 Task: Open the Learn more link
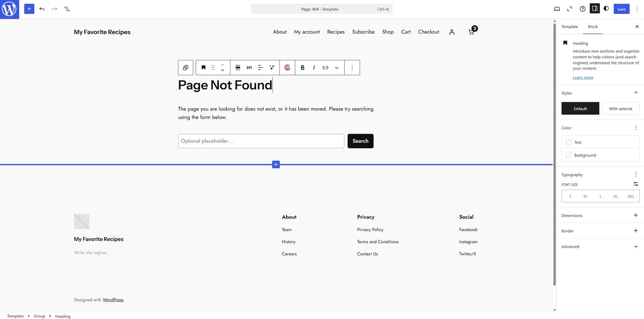(583, 77)
